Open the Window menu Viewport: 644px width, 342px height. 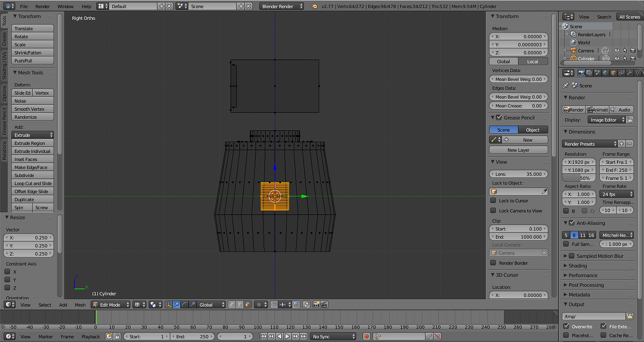pyautogui.click(x=65, y=6)
